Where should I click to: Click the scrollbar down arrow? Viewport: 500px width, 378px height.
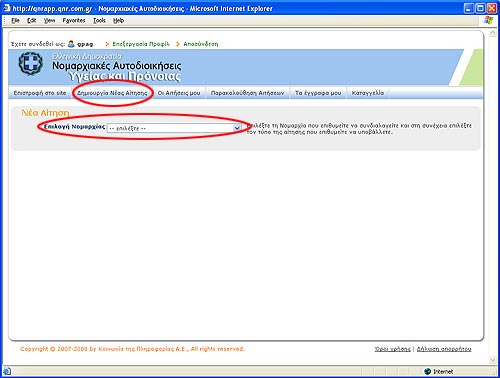[x=493, y=360]
